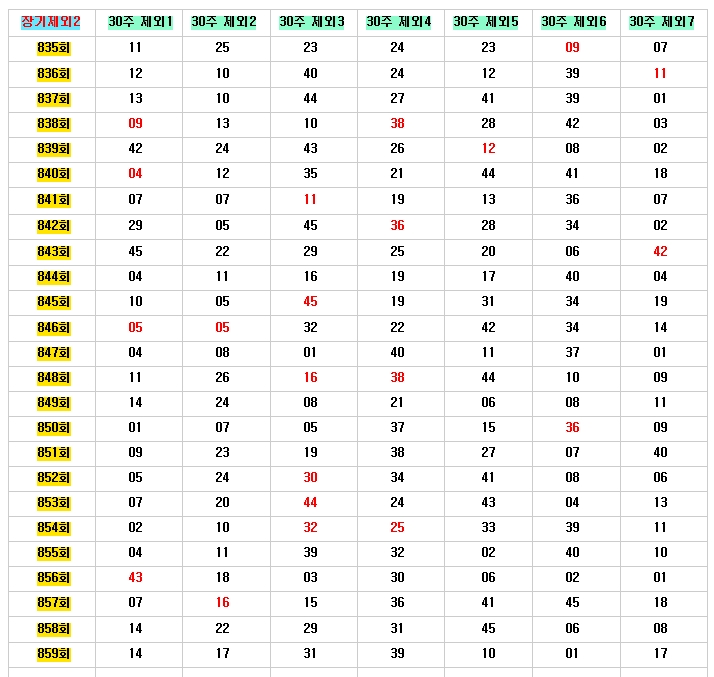Viewport: 714px width, 677px height.
Task: Click red 43 in the 856회 row
Action: (x=136, y=578)
